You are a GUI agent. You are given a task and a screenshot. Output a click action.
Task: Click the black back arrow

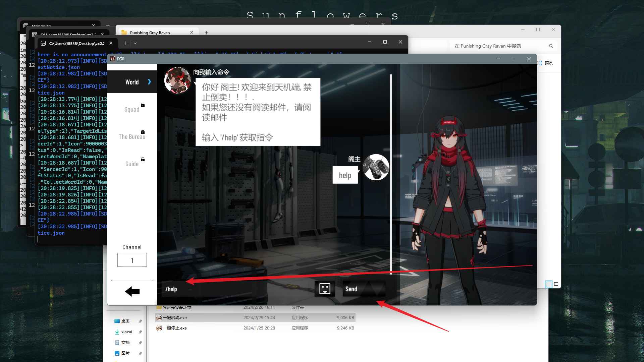tap(132, 292)
